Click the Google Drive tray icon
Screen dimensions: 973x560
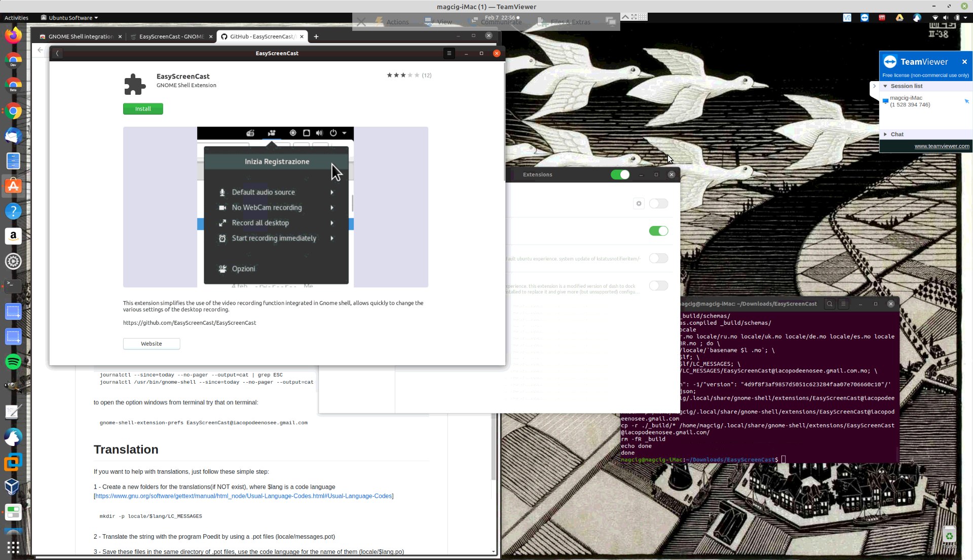[900, 18]
